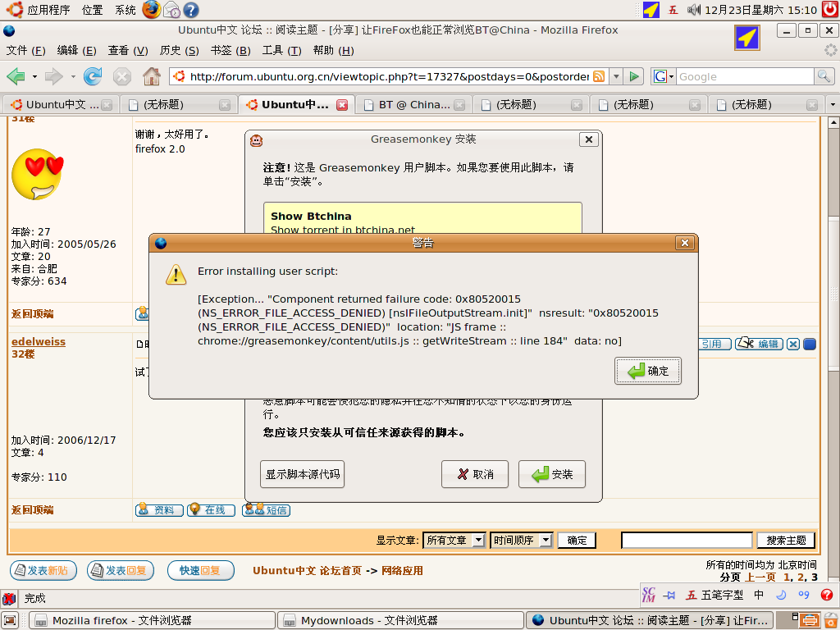
Task: Click the red question mark help icon
Action: coord(827,595)
